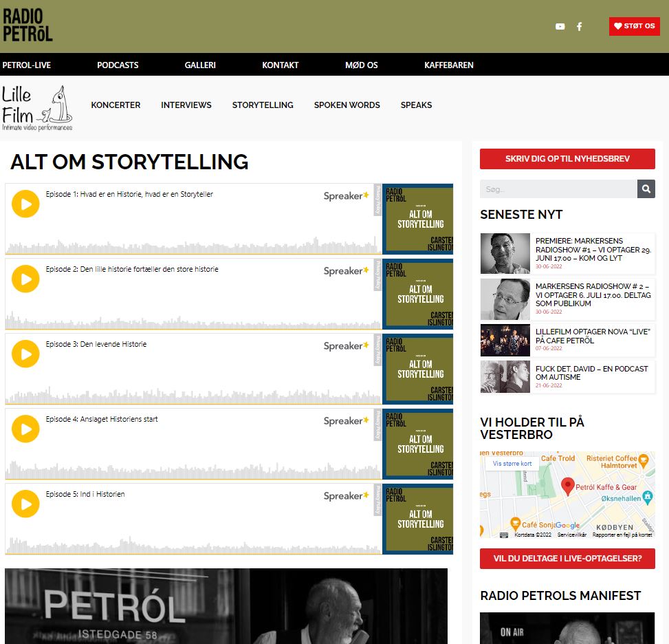669x644 pixels.
Task: Open the YouTube channel icon
Action: pyautogui.click(x=560, y=26)
